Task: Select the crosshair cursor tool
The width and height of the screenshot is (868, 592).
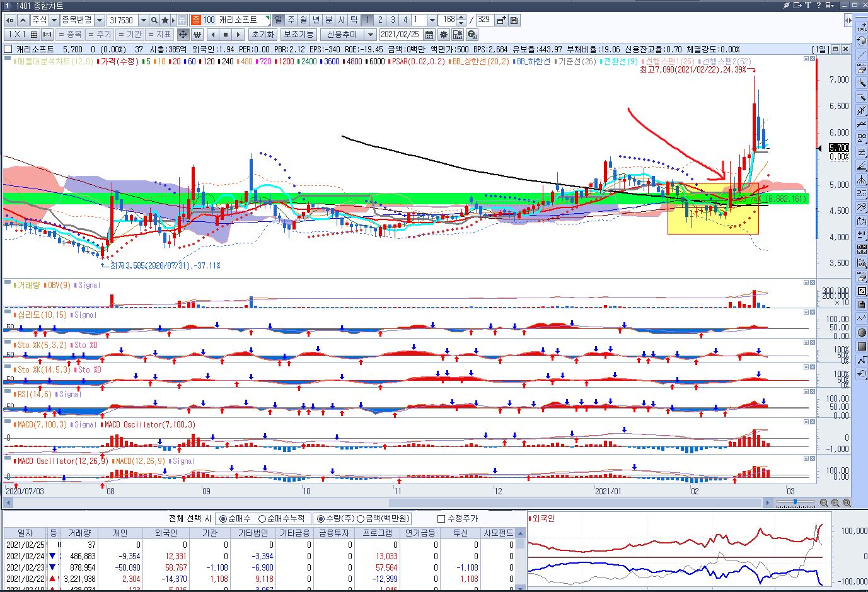Action: click(183, 35)
